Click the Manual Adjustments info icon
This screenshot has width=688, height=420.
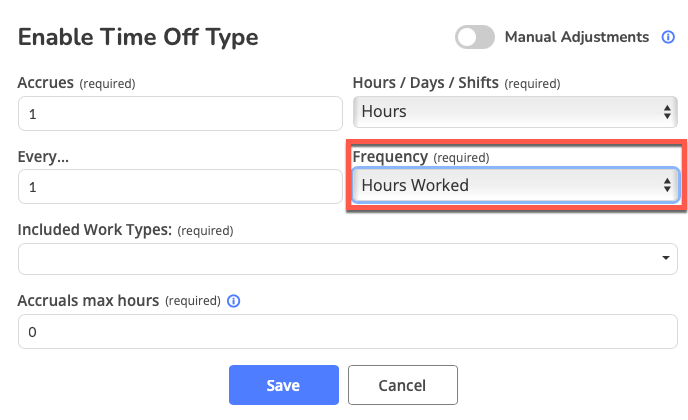(x=668, y=37)
